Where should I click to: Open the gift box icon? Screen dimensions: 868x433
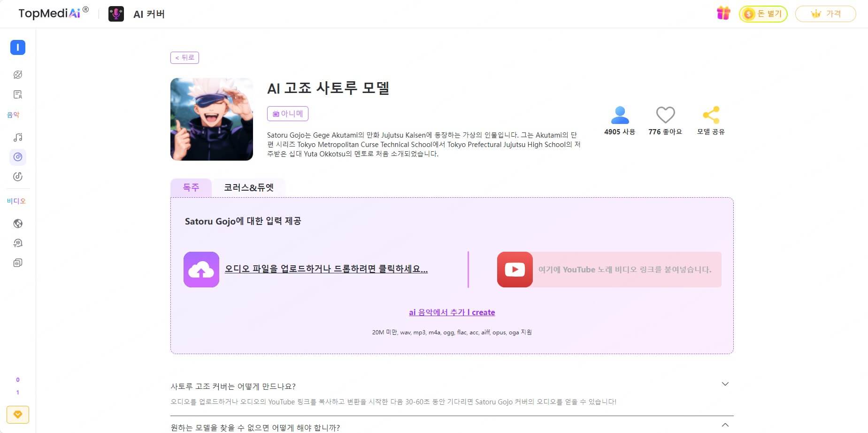point(723,13)
